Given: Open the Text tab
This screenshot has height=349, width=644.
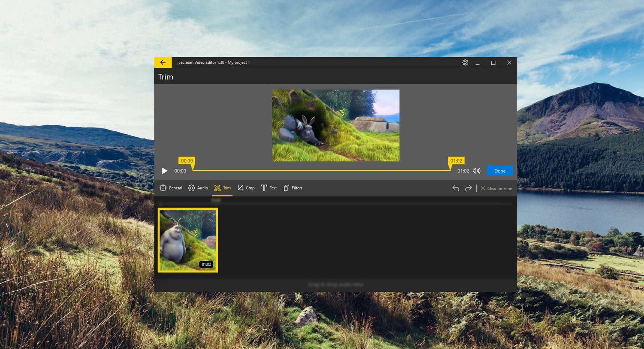Looking at the screenshot, I should click(269, 188).
